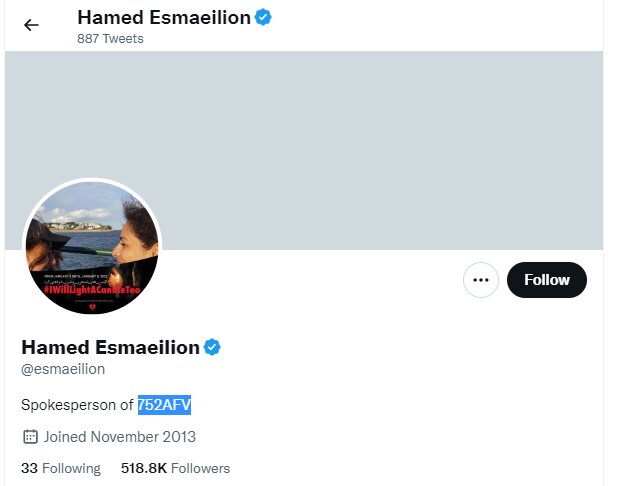Click the Joined November 2013 text
The image size is (623, 486).
click(120, 436)
